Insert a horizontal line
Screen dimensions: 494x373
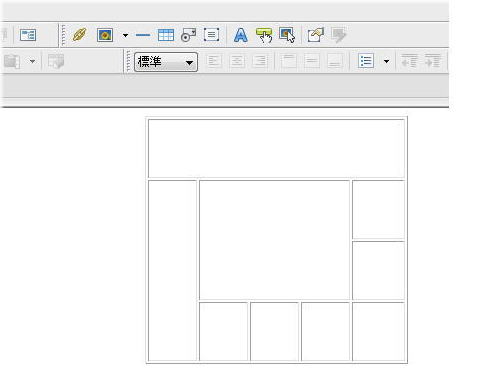143,35
